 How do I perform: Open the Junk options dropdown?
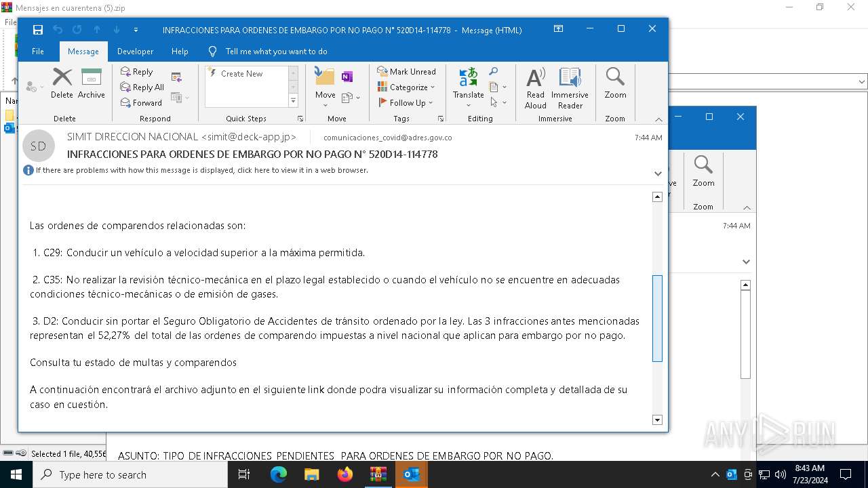tap(33, 87)
